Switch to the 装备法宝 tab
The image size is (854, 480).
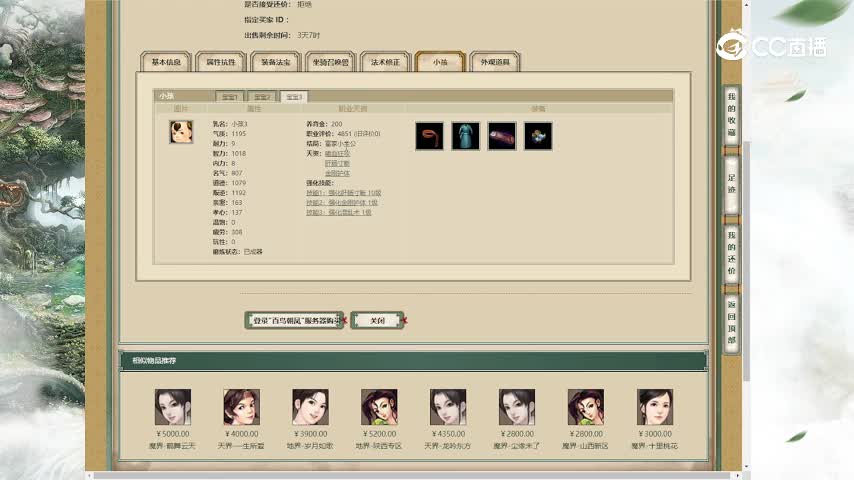coord(276,62)
